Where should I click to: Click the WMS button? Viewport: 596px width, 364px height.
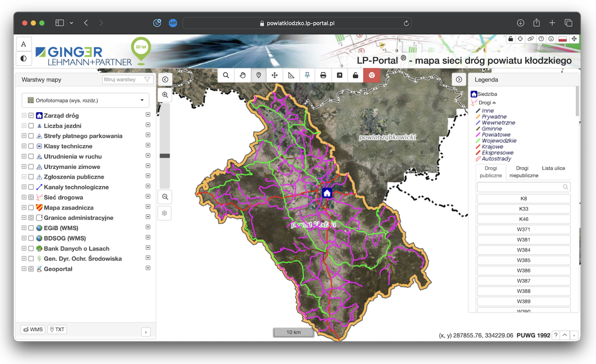[33, 329]
